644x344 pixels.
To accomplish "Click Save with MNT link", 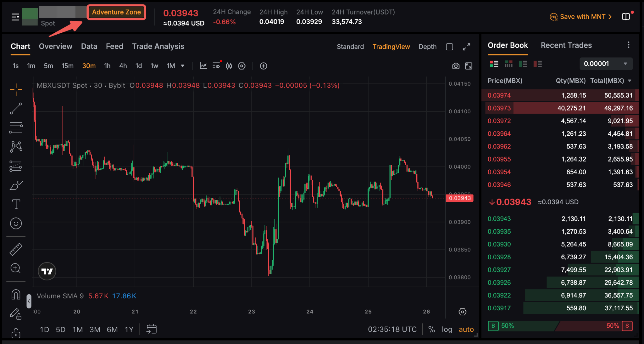I will pyautogui.click(x=582, y=17).
